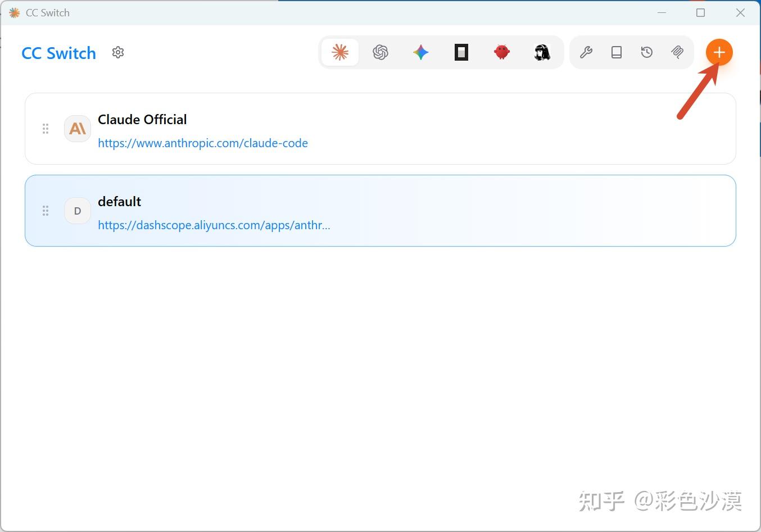Switch to the OpenAI knot-logo app tab
Image resolution: width=761 pixels, height=532 pixels.
coord(380,53)
